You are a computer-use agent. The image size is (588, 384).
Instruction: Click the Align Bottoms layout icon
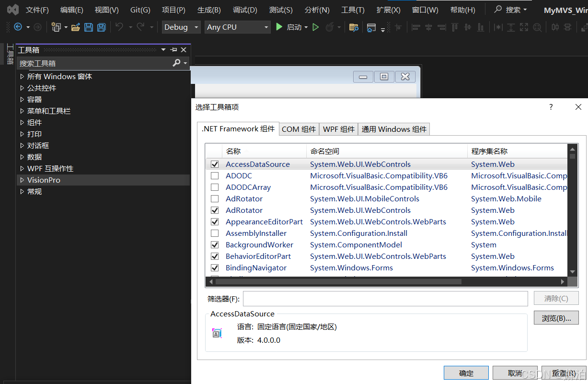pos(480,27)
